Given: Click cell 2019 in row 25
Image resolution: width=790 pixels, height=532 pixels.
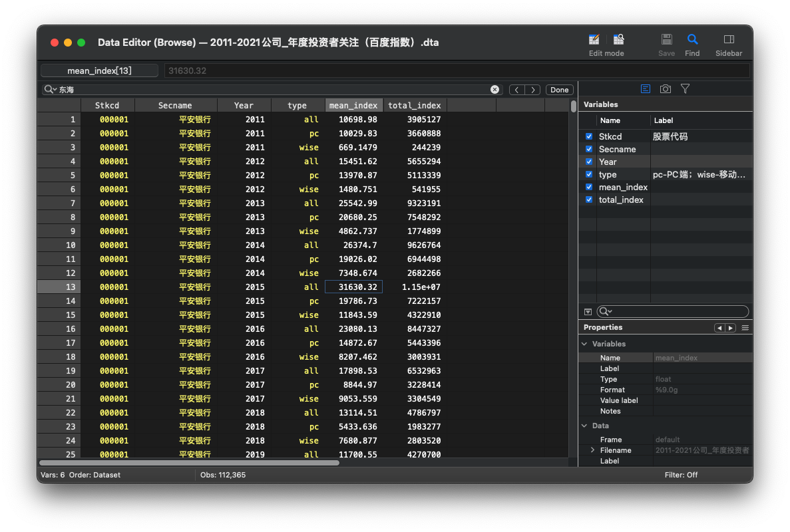Looking at the screenshot, I should pos(244,454).
